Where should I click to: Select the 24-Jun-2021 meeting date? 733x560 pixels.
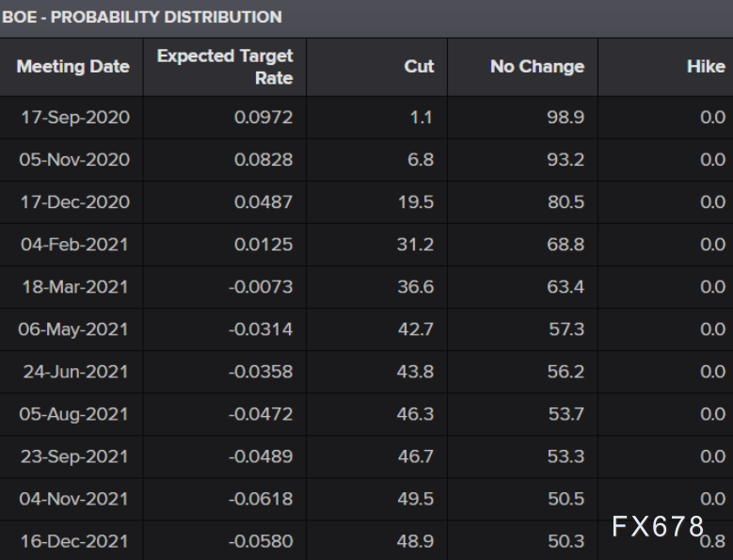click(x=76, y=372)
